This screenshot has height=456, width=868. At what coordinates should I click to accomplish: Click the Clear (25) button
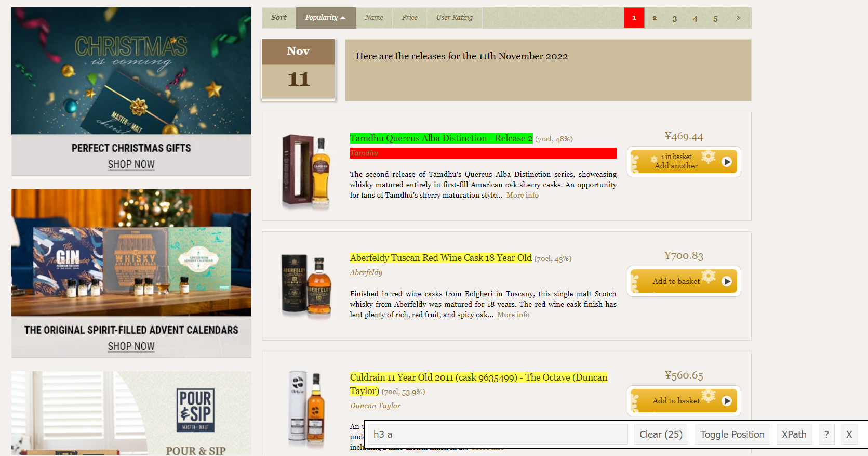tap(661, 435)
